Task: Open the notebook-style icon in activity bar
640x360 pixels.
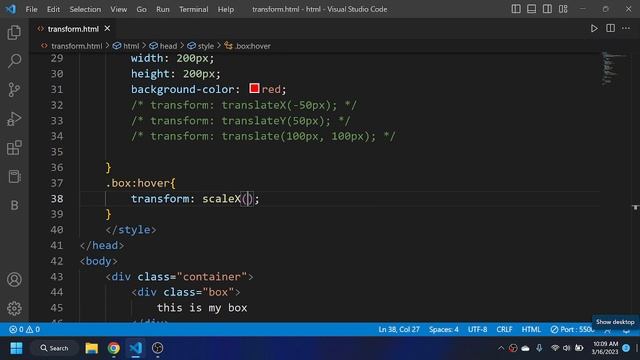Action: [x=14, y=176]
